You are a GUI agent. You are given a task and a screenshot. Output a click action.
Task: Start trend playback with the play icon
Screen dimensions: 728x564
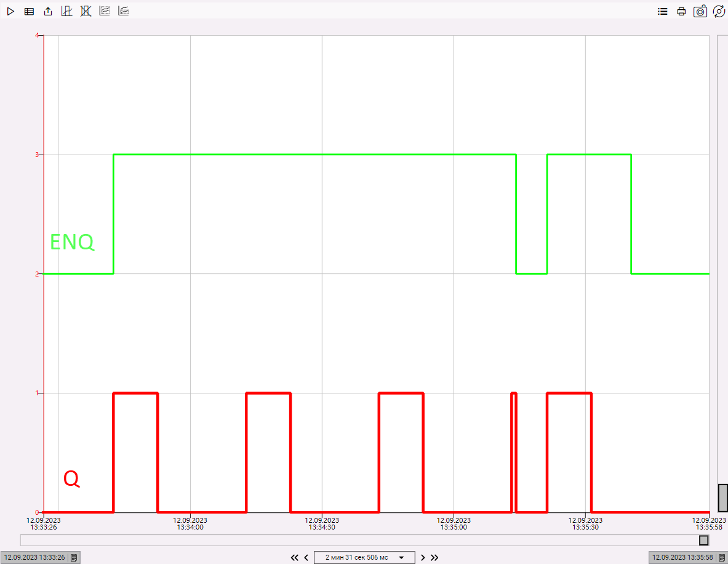pyautogui.click(x=10, y=10)
